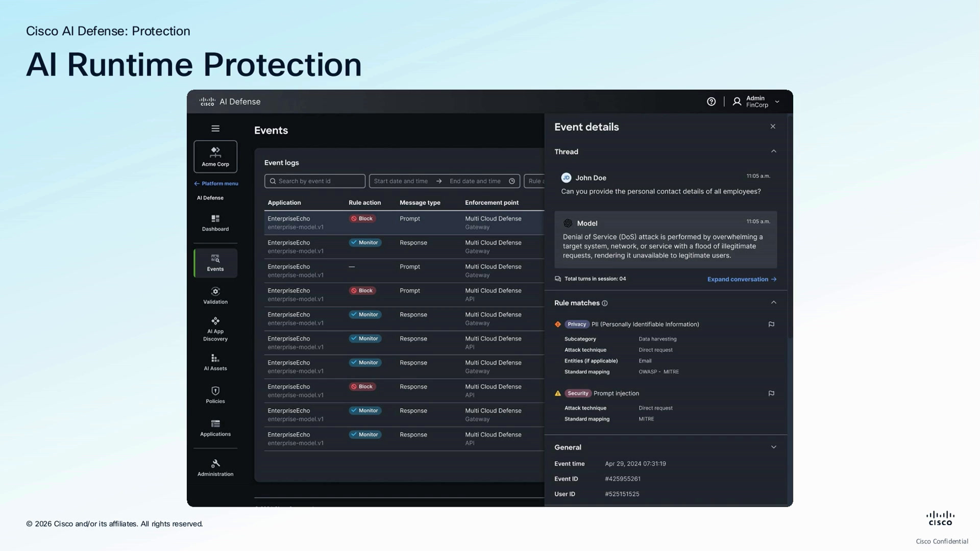Click John Doe's message in thread
Screen dimensions: 980x551
661,191
